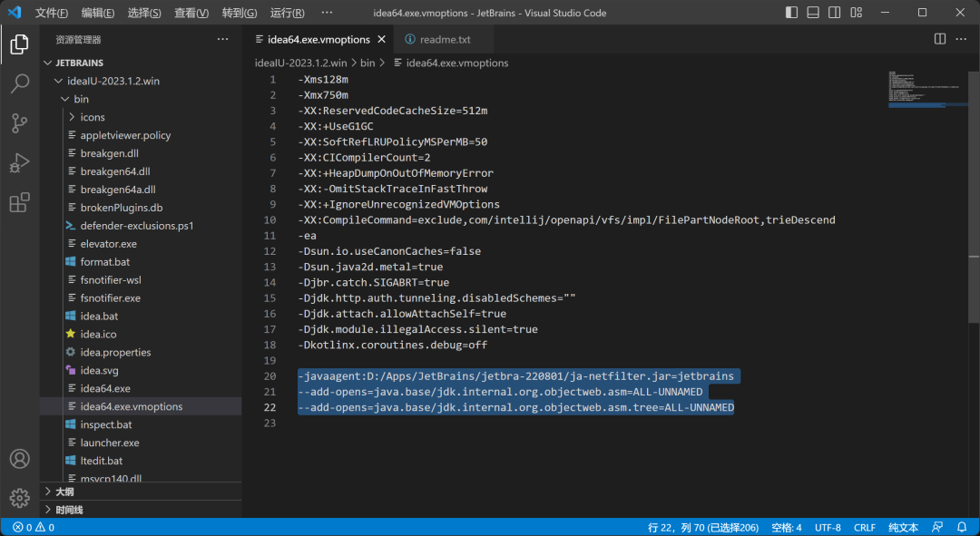This screenshot has height=536, width=980.
Task: Expand the icons folder
Action: (141, 117)
